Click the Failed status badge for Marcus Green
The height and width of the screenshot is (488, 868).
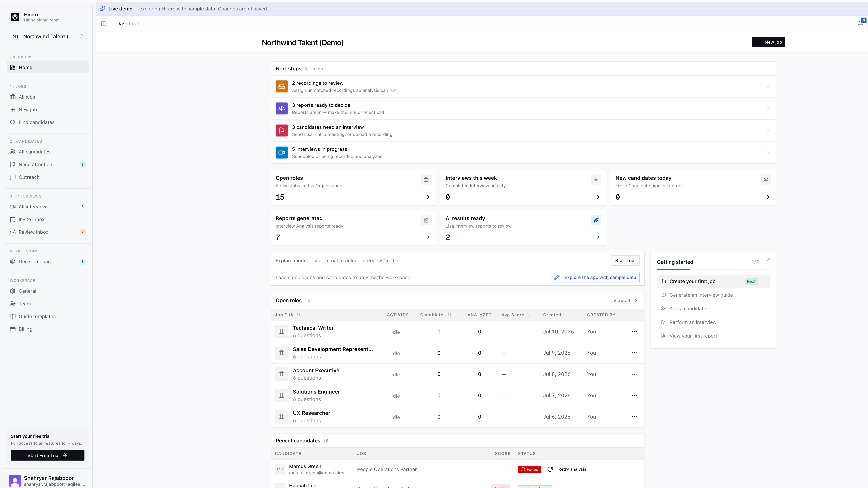click(529, 469)
